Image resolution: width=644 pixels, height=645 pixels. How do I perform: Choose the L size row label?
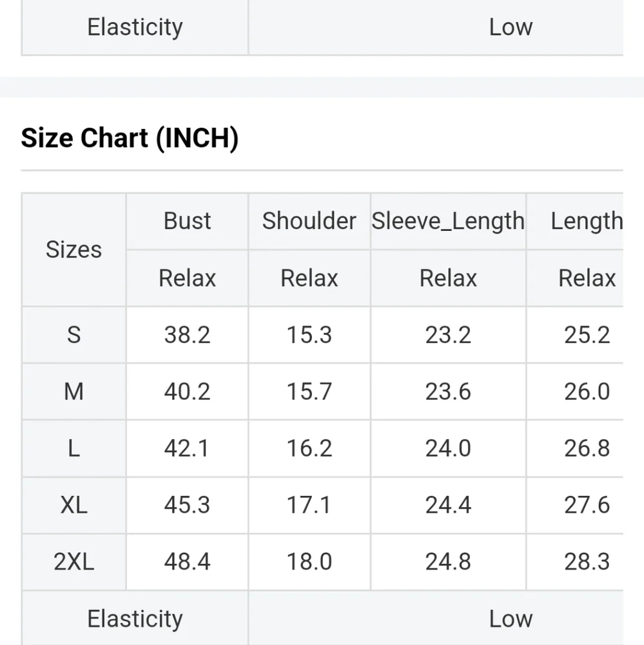click(73, 448)
